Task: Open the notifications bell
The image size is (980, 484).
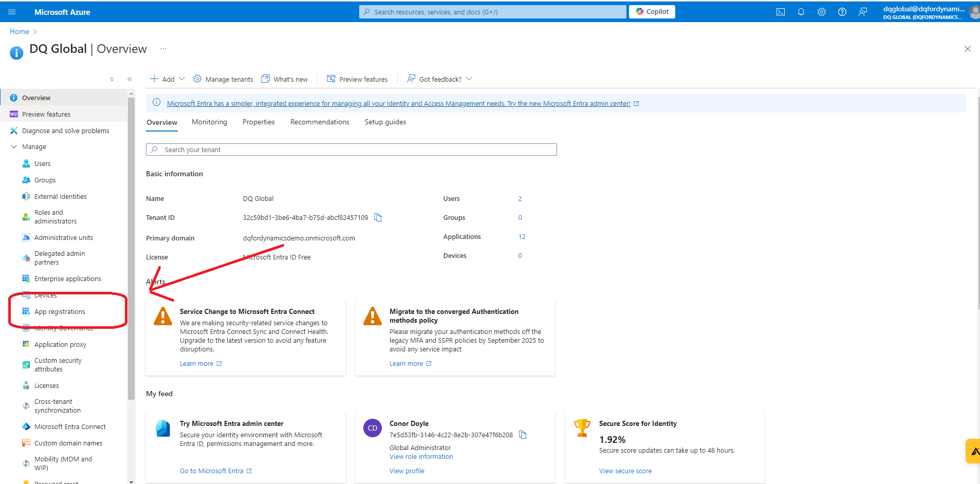Action: pos(801,12)
